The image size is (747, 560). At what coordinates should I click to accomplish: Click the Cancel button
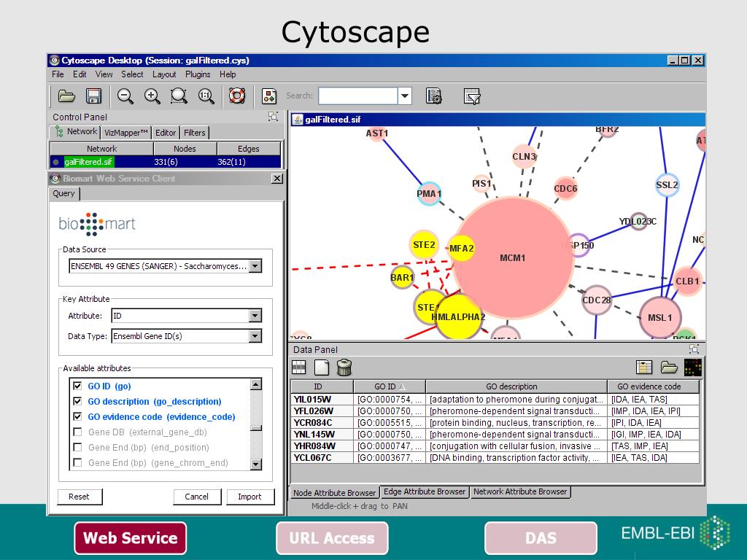point(197,497)
